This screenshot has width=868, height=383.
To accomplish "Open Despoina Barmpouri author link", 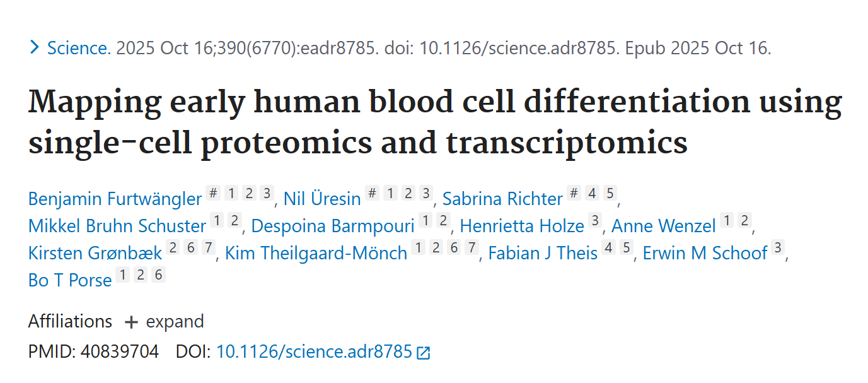I will click(333, 226).
